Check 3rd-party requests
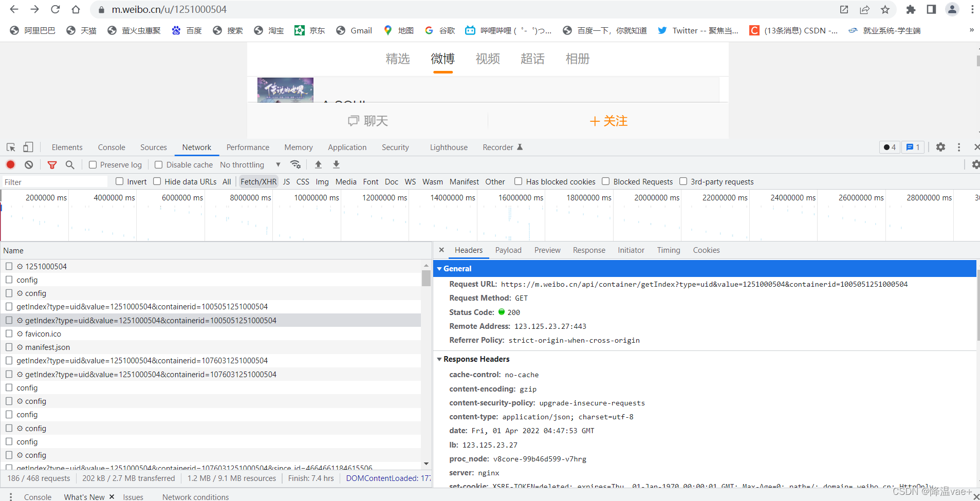 click(683, 181)
